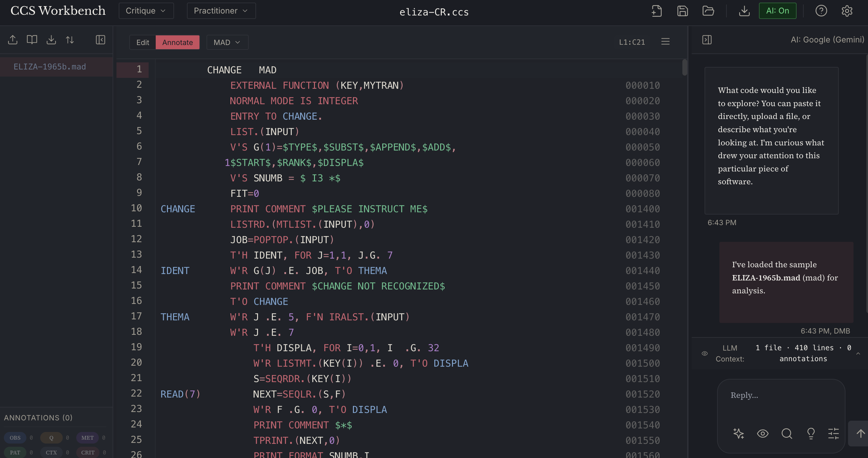
Task: Select the Annotate tab
Action: [177, 42]
